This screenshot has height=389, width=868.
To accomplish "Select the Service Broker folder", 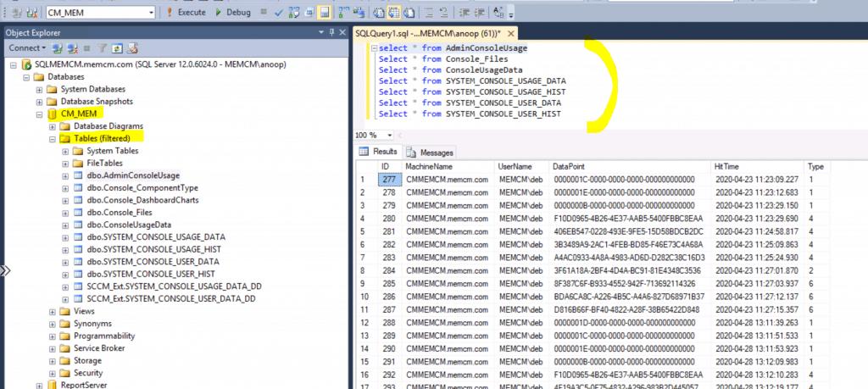I will [99, 348].
